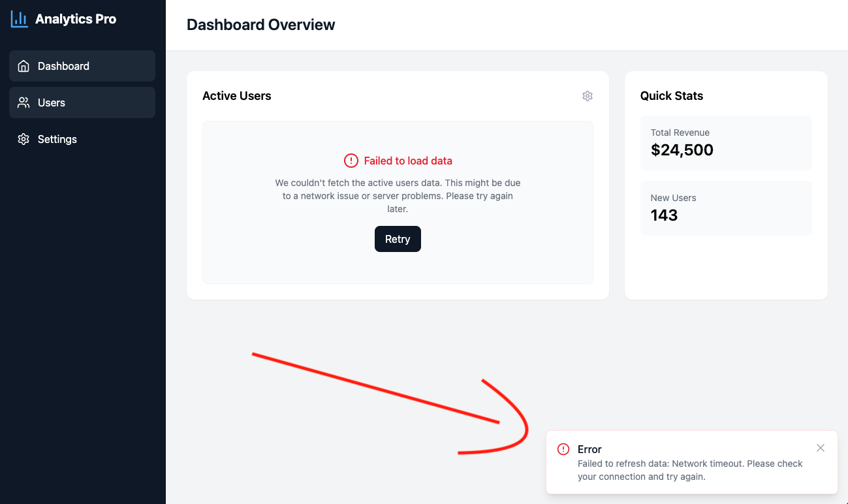Select the Total Revenue stat card
This screenshot has width=848, height=504.
pyautogui.click(x=726, y=143)
